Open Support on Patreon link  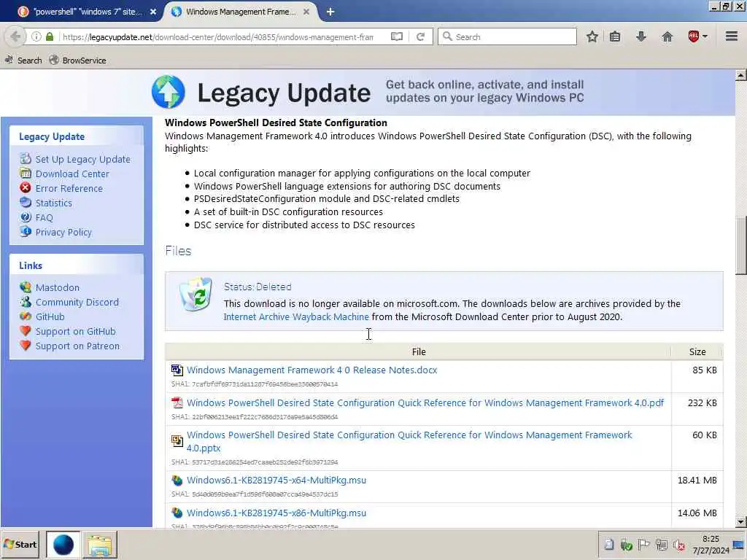coord(77,346)
